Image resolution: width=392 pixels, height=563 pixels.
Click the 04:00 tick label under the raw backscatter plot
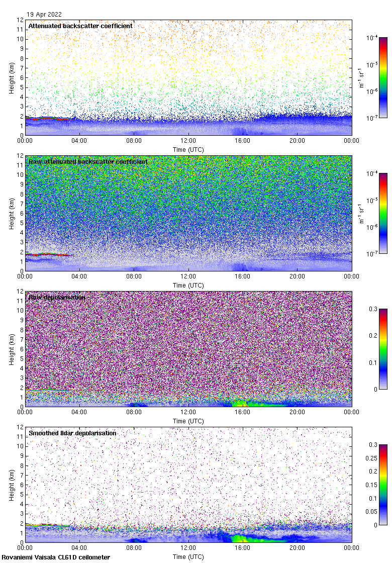(x=79, y=277)
